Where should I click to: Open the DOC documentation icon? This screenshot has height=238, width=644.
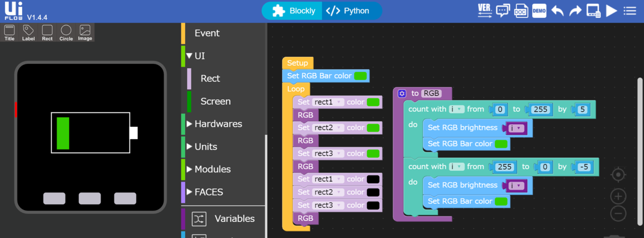pyautogui.click(x=521, y=11)
